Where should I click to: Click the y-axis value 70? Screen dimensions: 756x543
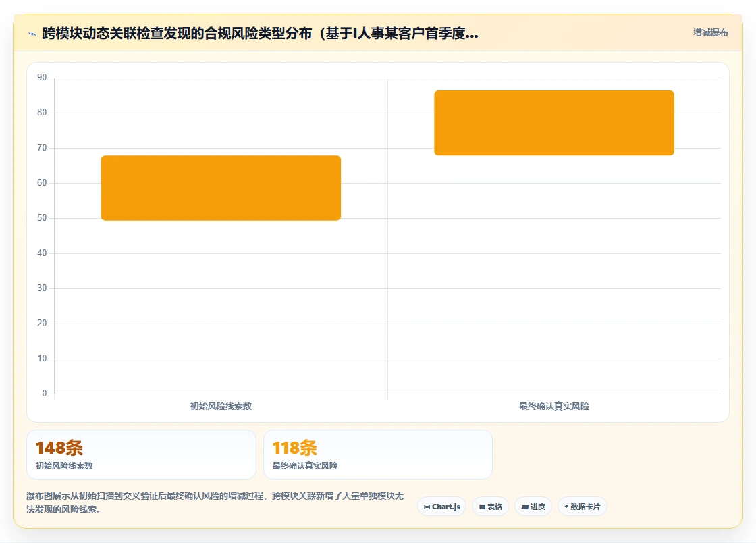tap(42, 147)
